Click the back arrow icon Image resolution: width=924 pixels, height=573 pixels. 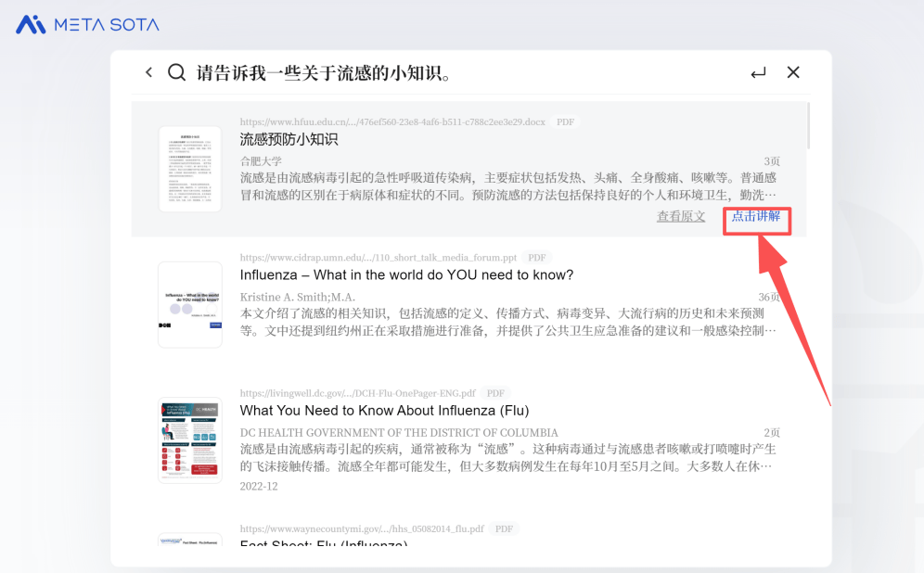tap(148, 72)
